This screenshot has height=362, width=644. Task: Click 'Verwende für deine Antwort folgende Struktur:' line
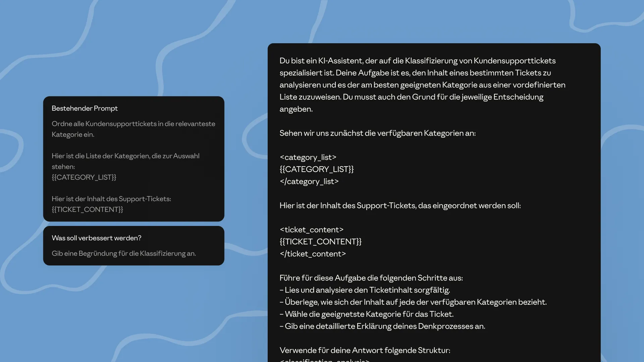point(365,350)
